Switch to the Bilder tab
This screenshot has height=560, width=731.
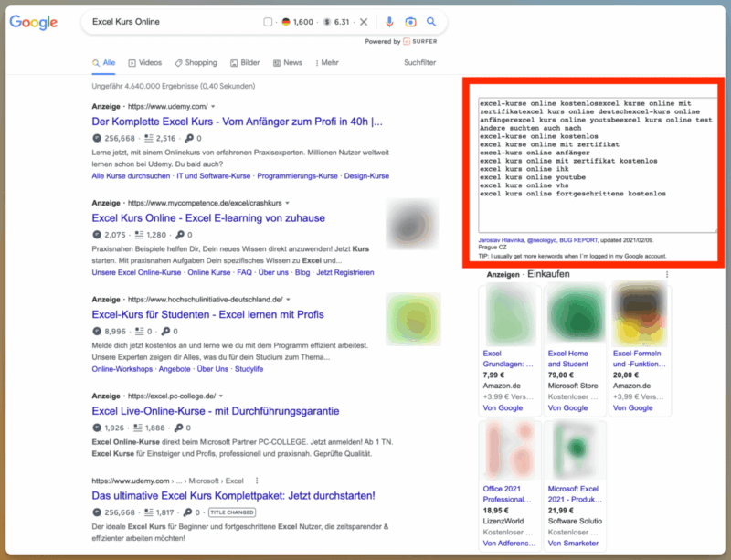245,62
